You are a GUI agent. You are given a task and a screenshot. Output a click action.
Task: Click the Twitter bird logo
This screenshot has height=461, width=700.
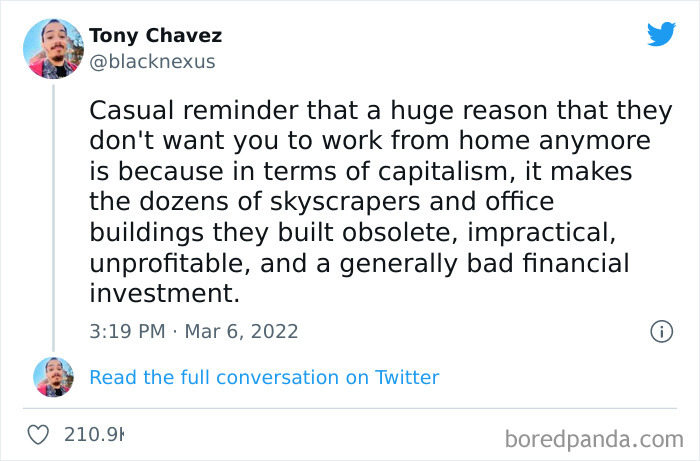(661, 33)
